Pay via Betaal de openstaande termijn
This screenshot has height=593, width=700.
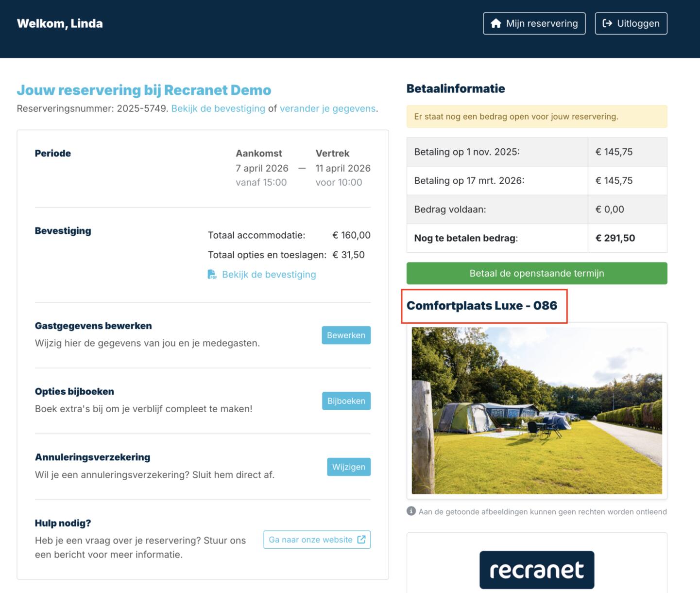[536, 273]
